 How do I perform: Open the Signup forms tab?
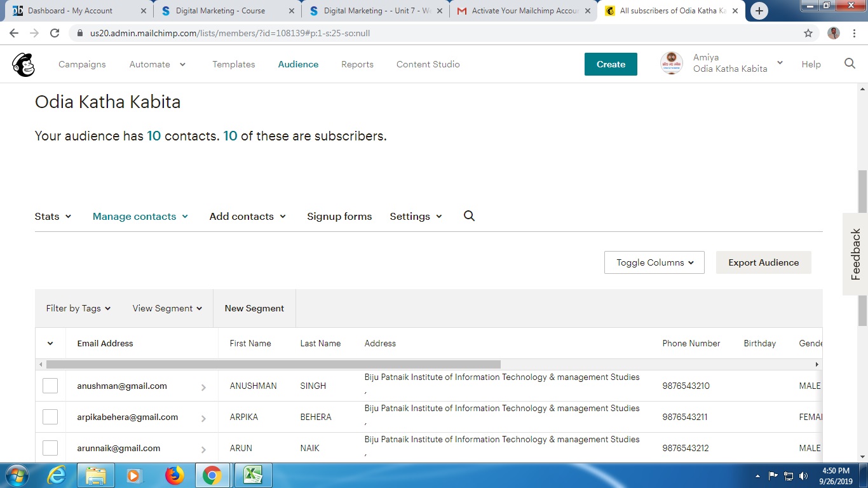339,216
